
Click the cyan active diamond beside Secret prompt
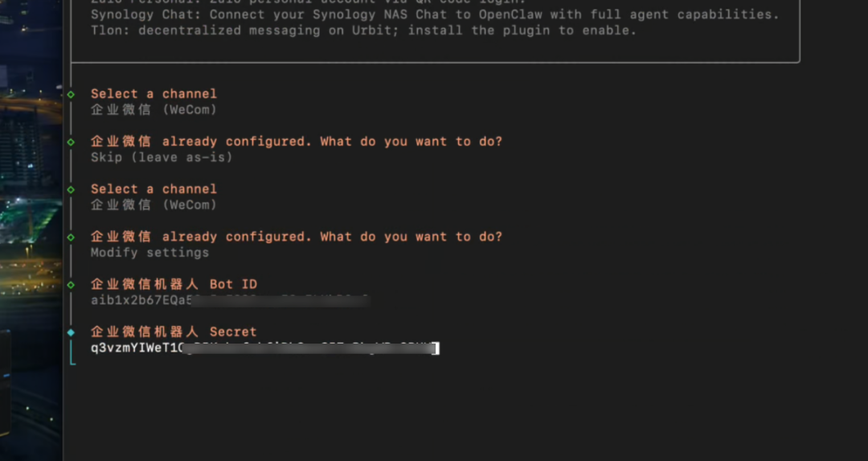click(x=71, y=332)
